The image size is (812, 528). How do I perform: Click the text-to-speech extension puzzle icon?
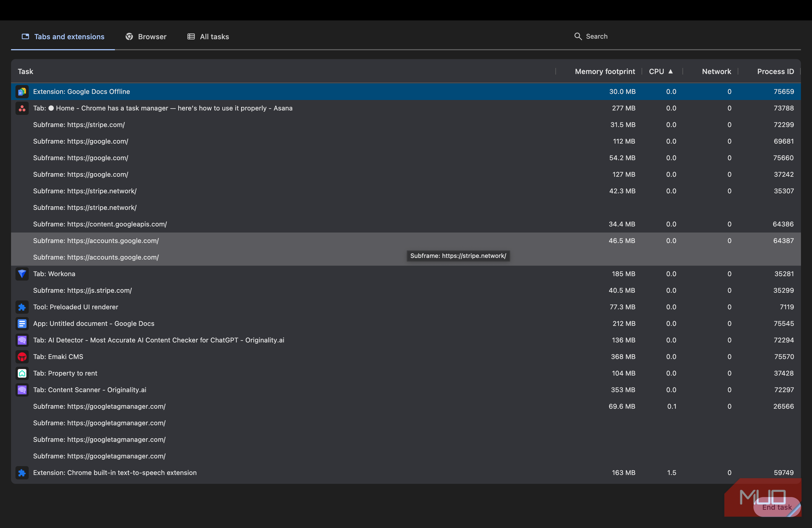22,473
